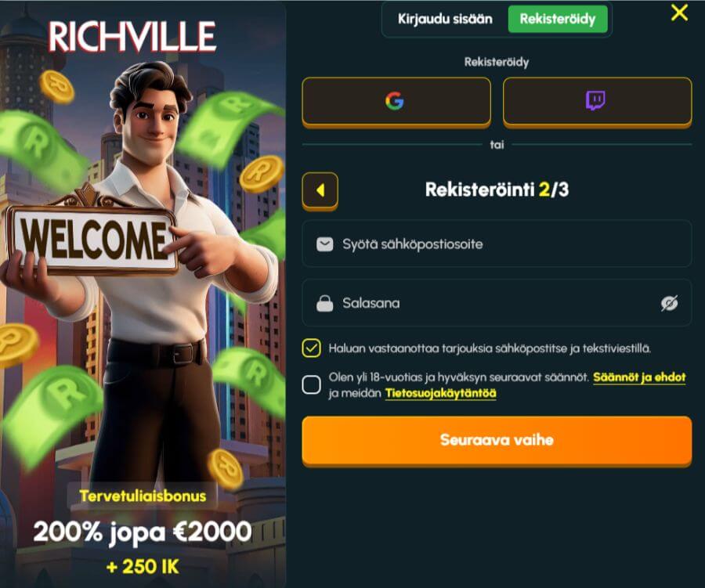This screenshot has height=588, width=705.
Task: Select the green Rekisteröidy tab
Action: 558,19
